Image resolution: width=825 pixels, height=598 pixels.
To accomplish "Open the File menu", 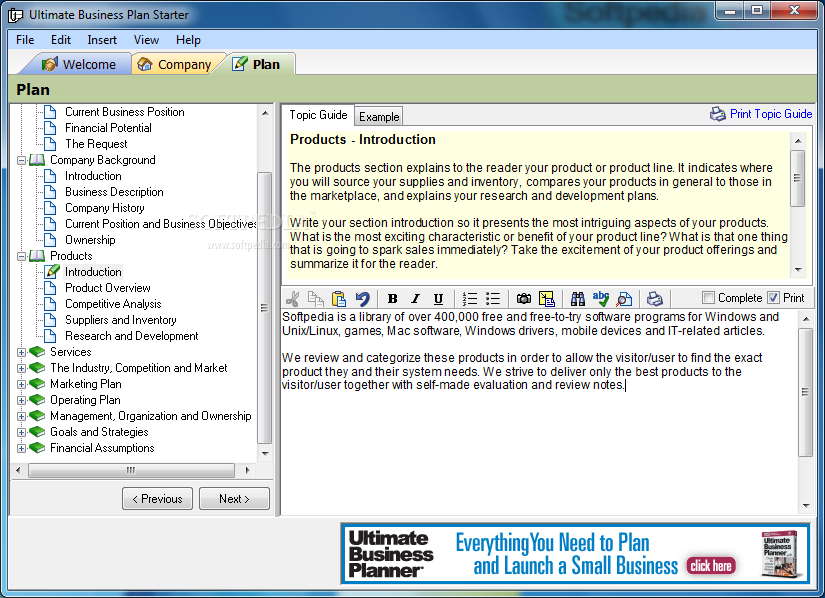I will [25, 40].
